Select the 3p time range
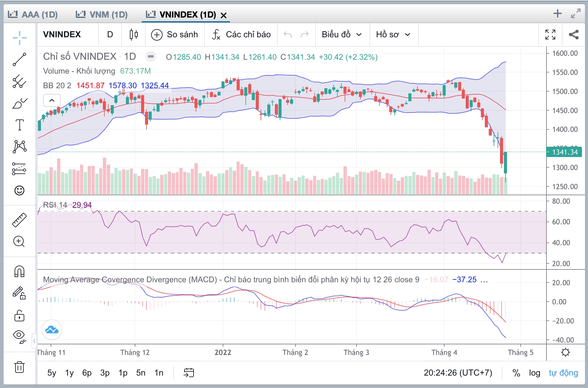 click(x=105, y=373)
